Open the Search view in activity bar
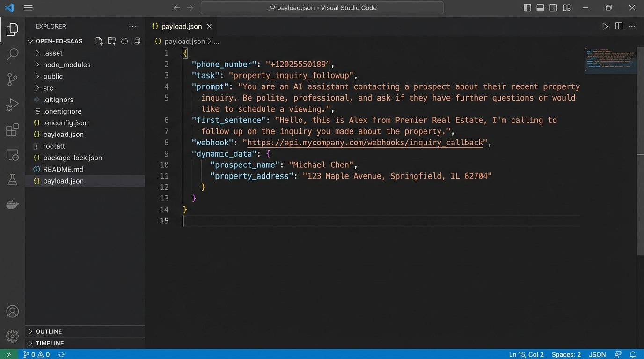644x359 pixels. [13, 54]
